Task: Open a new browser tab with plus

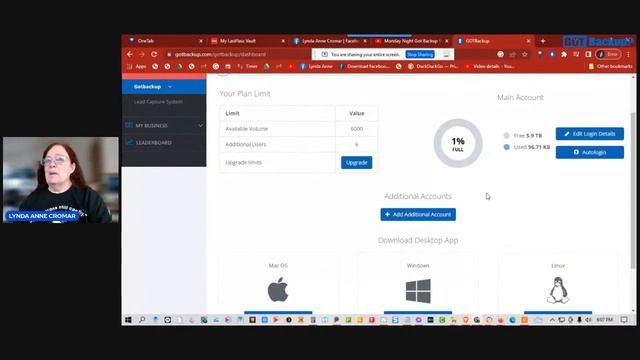Action: [x=543, y=41]
